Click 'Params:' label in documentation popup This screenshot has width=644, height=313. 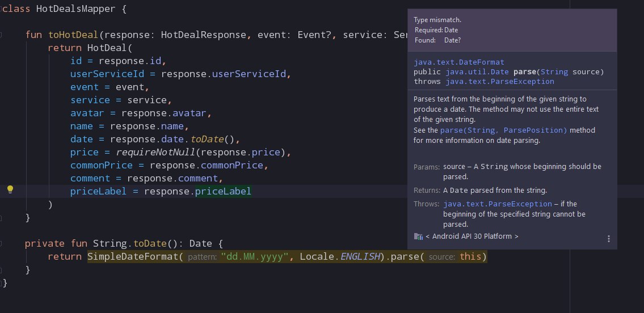(x=427, y=167)
